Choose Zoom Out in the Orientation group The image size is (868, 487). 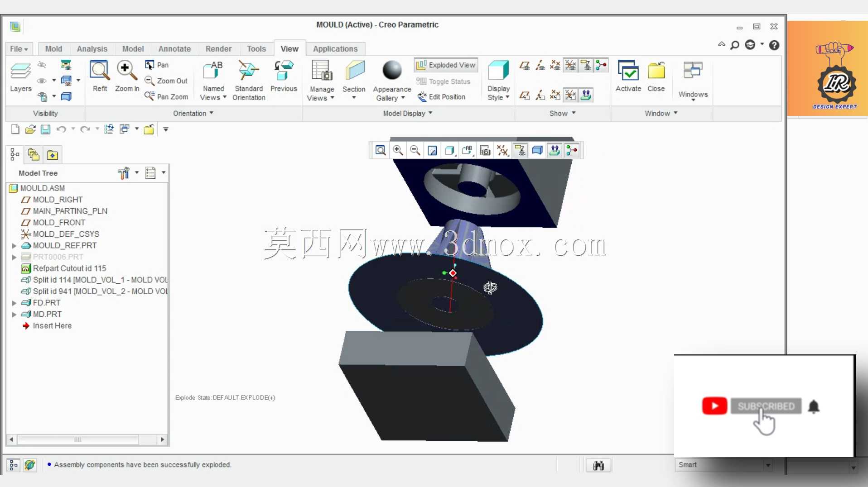pos(166,81)
